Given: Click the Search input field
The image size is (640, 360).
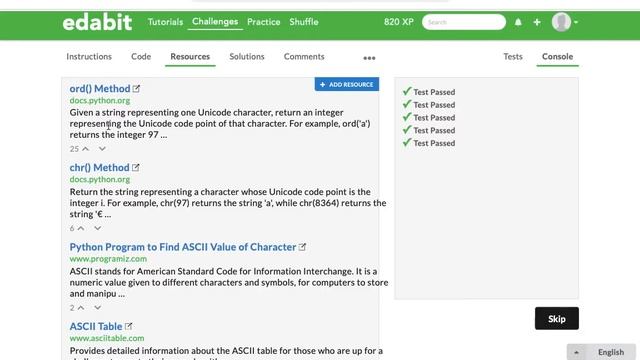Looking at the screenshot, I should 464,22.
